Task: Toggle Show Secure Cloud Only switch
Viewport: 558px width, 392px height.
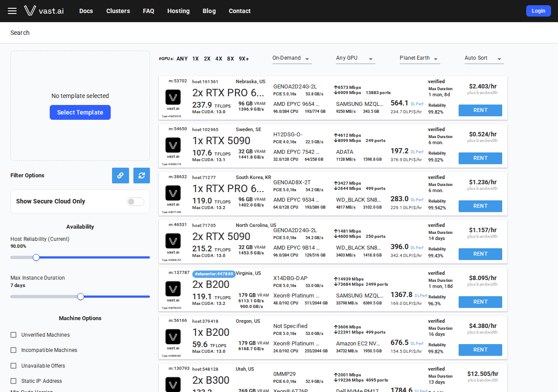Action: (135, 201)
